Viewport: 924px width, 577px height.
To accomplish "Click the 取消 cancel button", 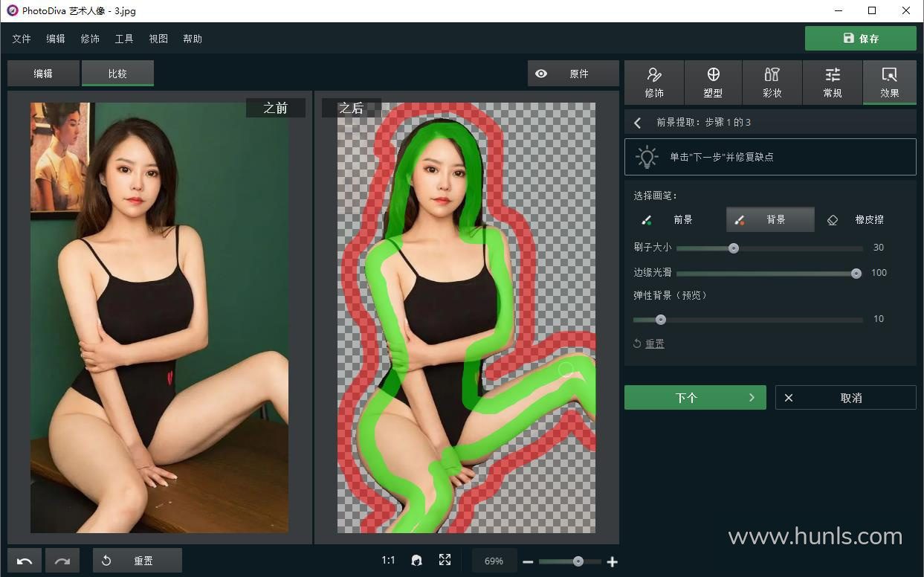I will point(845,398).
